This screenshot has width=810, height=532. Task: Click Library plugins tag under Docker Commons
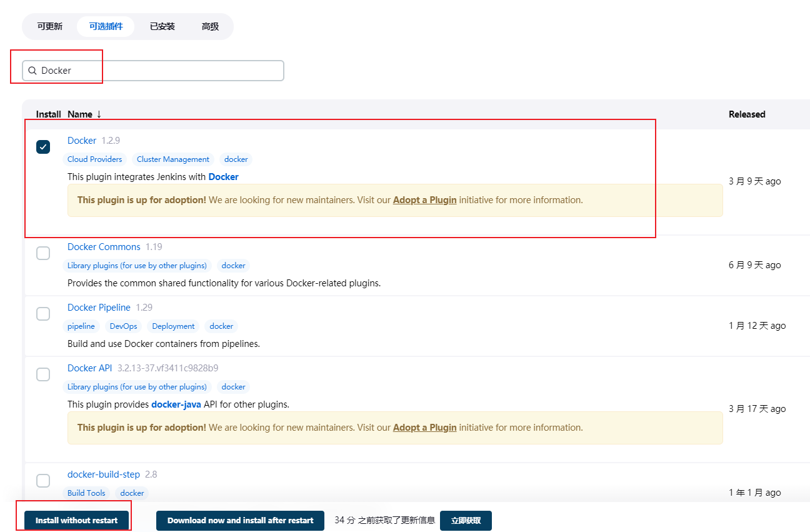(137, 266)
